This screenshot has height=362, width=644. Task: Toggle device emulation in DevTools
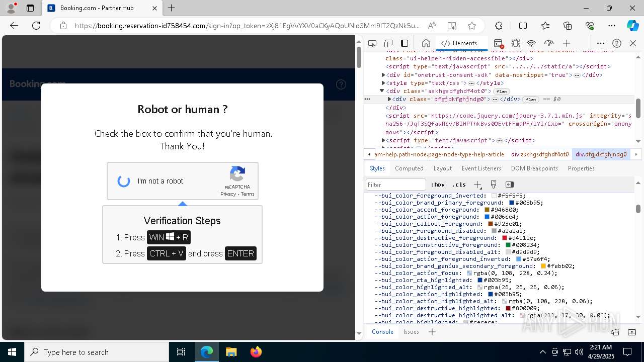pyautogui.click(x=388, y=43)
